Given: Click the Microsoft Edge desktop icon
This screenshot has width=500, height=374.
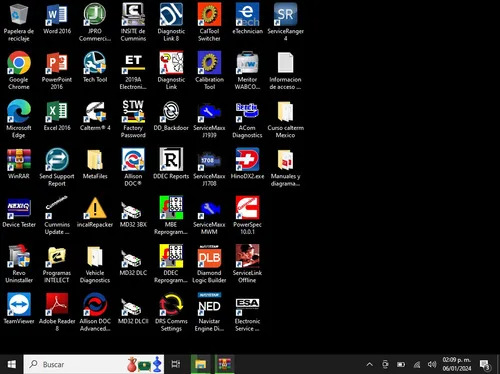Looking at the screenshot, I should pos(19,119).
